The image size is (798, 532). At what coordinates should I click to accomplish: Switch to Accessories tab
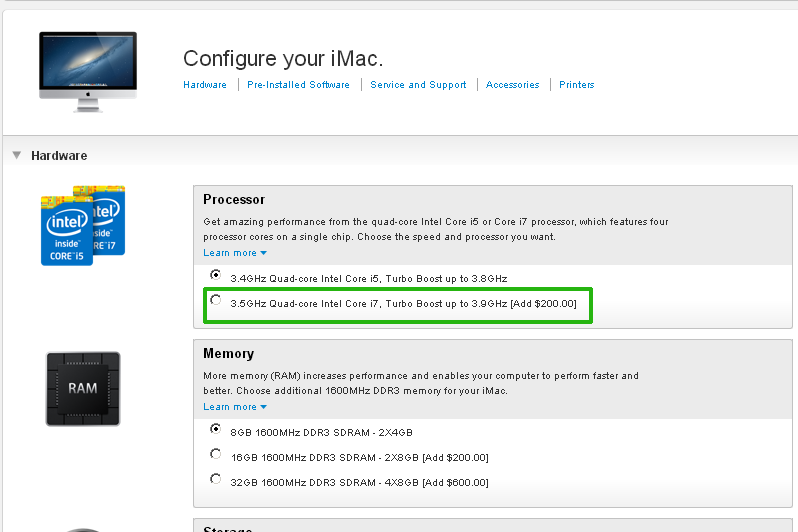tap(512, 85)
